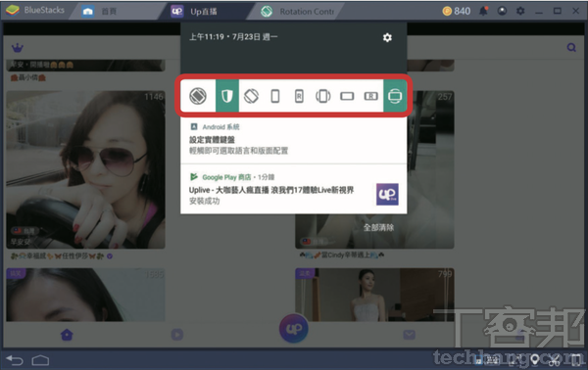Open BlueStacks notification bell
The width and height of the screenshot is (588, 370).
484,11
